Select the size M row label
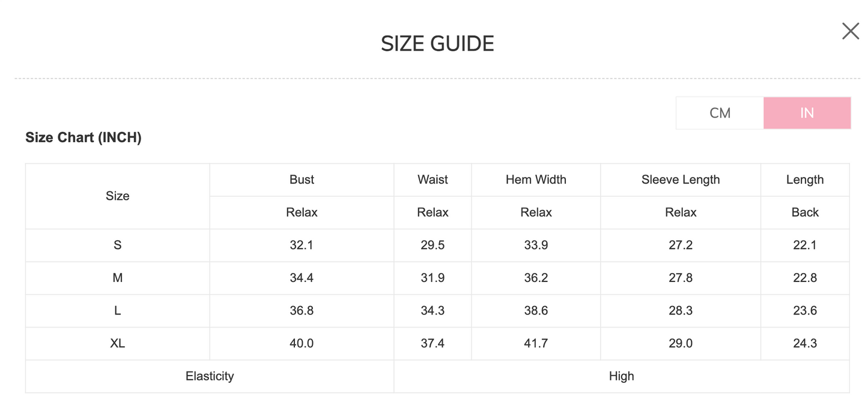 (118, 278)
